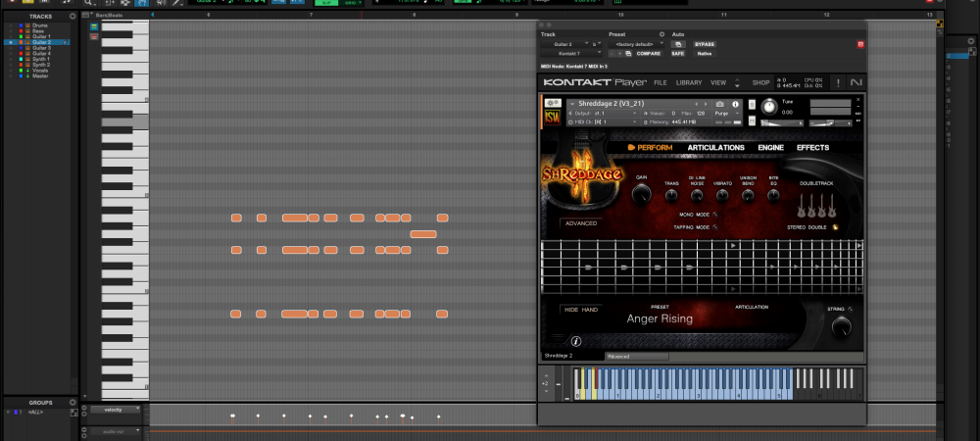This screenshot has width=980, height=441.
Task: Switch to the ARTICULATIONS tab
Action: click(x=715, y=147)
